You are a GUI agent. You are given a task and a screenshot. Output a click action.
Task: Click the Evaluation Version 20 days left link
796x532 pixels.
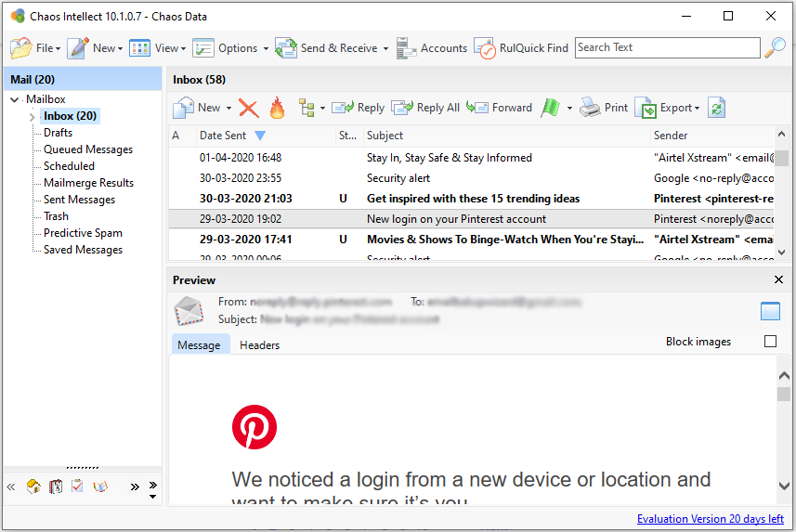pyautogui.click(x=710, y=519)
